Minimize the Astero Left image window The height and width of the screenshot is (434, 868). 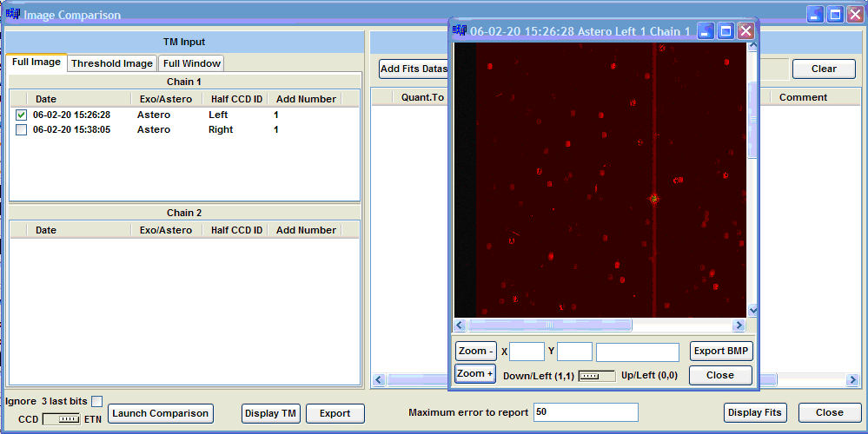tap(706, 31)
